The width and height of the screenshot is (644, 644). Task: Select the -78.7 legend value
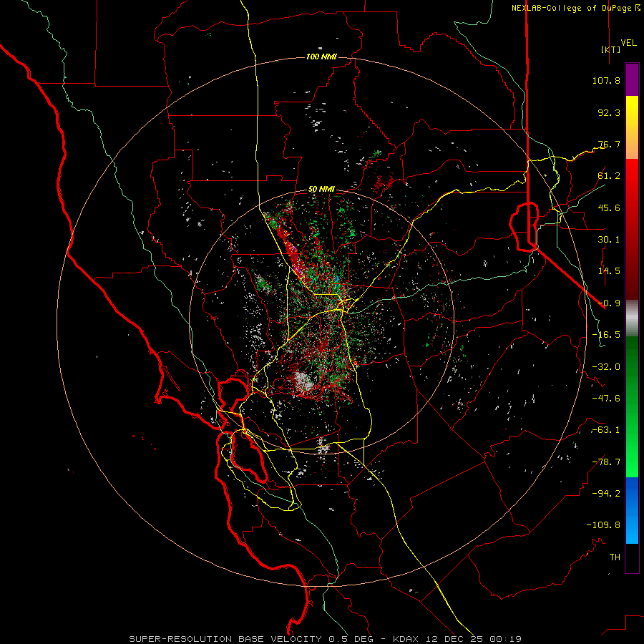point(606,462)
